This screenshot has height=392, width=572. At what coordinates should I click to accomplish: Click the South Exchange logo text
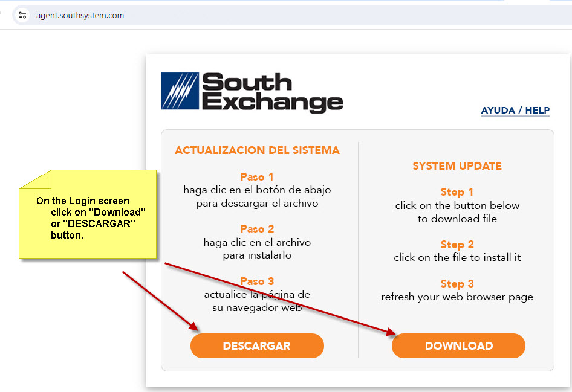coord(271,92)
